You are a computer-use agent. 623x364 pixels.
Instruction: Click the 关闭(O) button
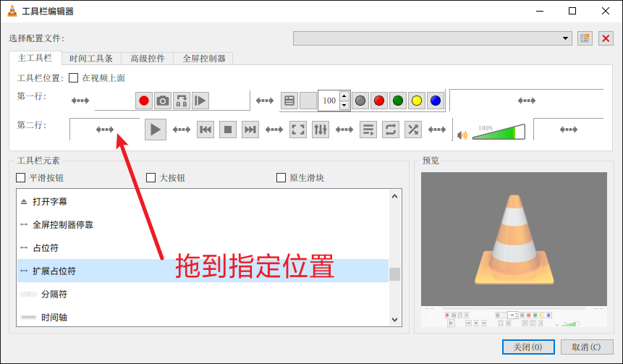click(x=528, y=347)
